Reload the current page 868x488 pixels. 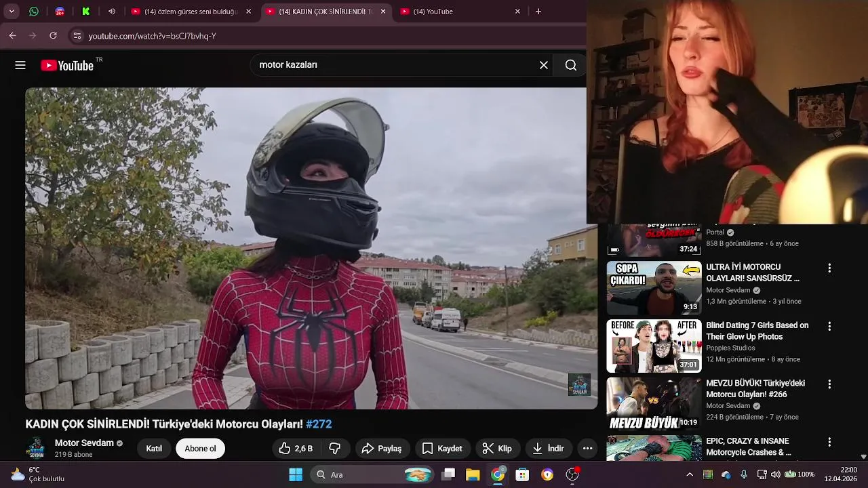[53, 36]
